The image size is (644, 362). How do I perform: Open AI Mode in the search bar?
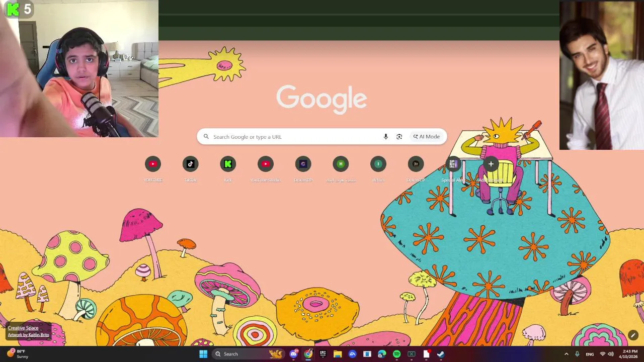427,137
